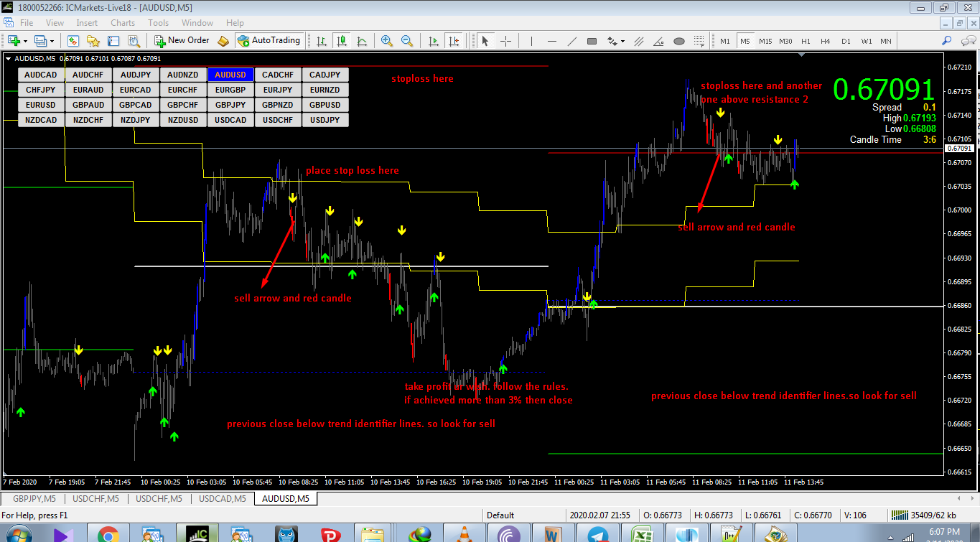Toggle chart shift from right border
This screenshot has width=980, height=542.
pyautogui.click(x=453, y=41)
